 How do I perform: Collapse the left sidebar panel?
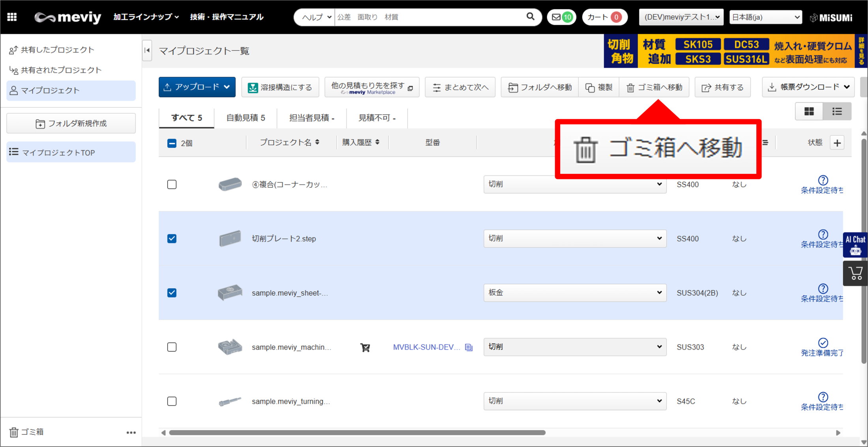coord(147,50)
